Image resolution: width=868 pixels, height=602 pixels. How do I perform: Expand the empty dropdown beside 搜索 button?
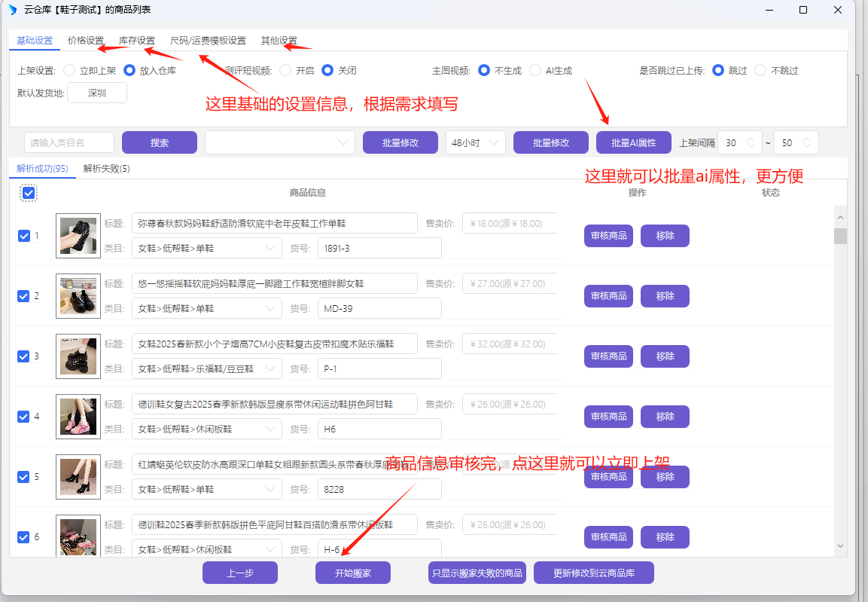280,142
